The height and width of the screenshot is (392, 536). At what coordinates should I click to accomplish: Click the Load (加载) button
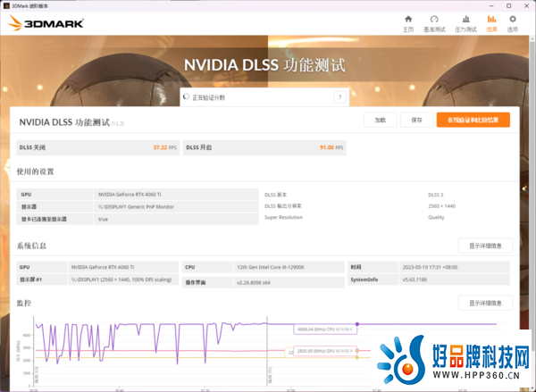tap(381, 120)
